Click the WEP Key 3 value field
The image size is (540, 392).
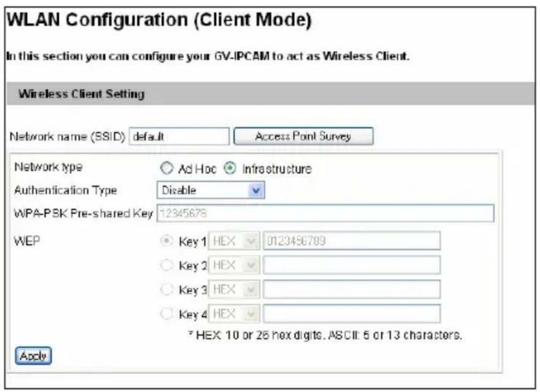pos(352,289)
